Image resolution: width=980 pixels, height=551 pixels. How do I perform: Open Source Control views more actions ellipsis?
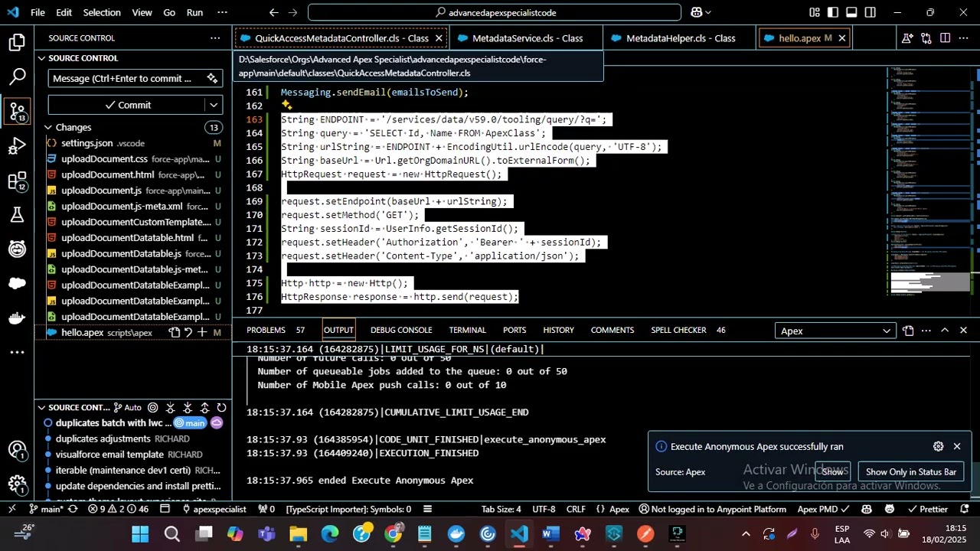tap(215, 37)
